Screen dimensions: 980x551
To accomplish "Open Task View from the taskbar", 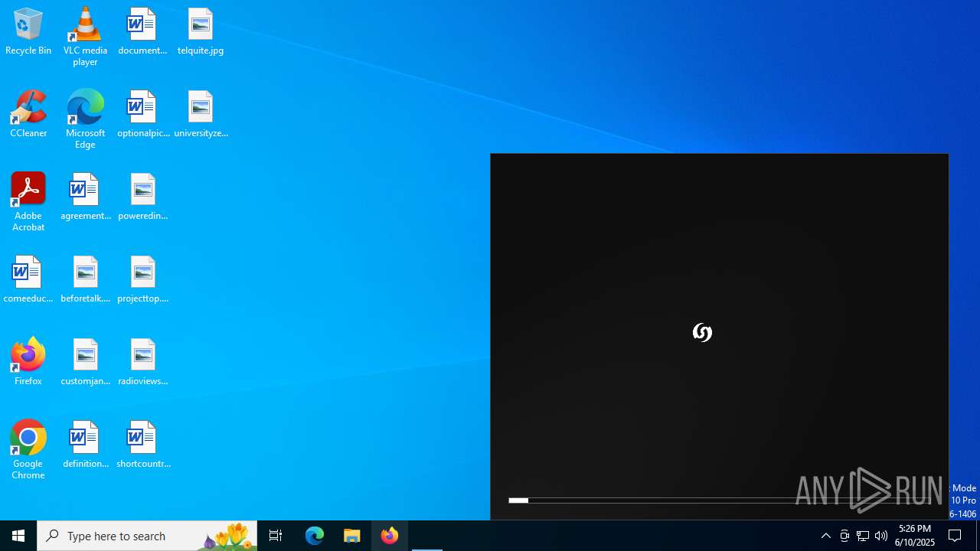I will (x=276, y=536).
